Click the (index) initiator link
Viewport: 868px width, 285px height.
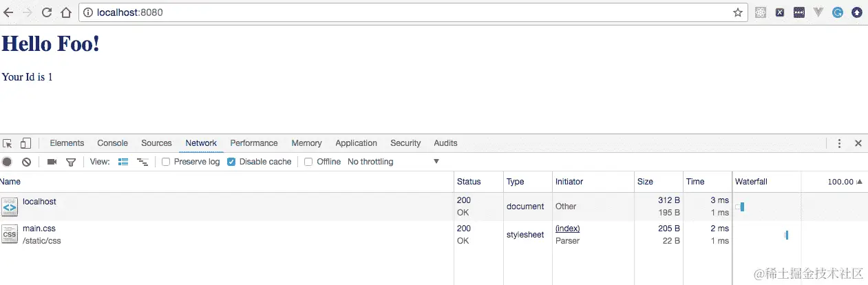567,229
